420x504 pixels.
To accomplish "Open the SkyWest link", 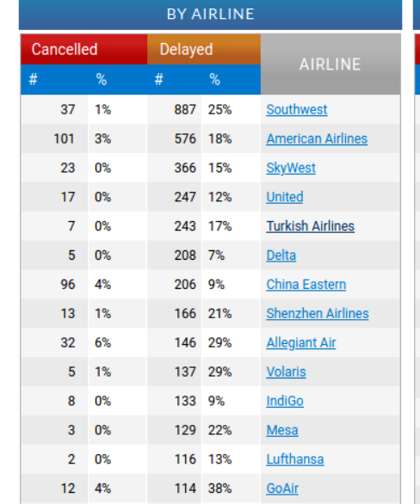I will (x=291, y=168).
